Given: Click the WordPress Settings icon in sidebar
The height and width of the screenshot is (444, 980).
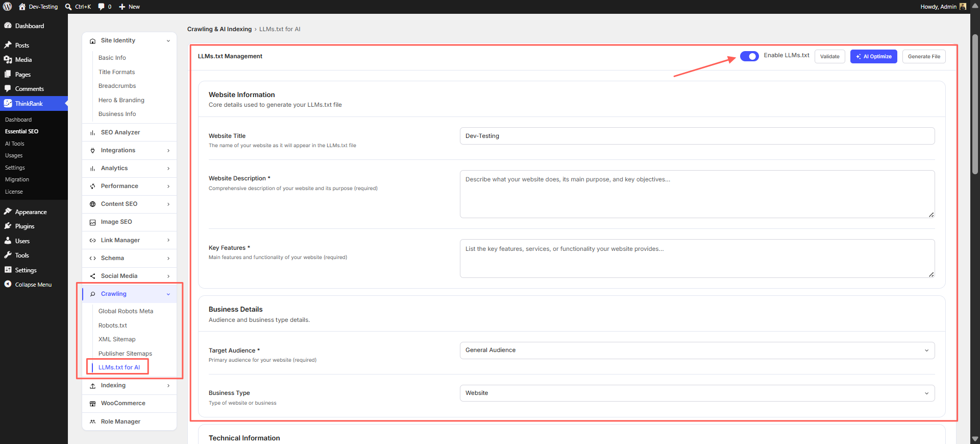Looking at the screenshot, I should (x=8, y=270).
